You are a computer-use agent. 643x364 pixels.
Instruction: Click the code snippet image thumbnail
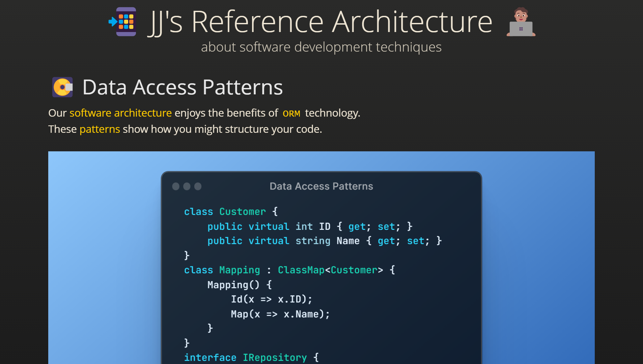pyautogui.click(x=321, y=257)
